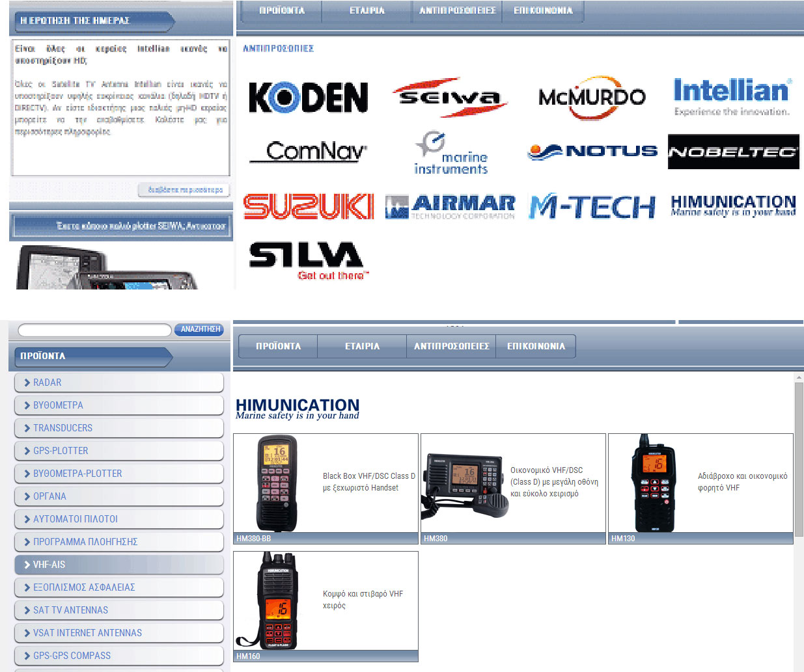Image resolution: width=804 pixels, height=672 pixels.
Task: Click 'Οικονομικό VHF/DSC' description text
Action: point(554,482)
